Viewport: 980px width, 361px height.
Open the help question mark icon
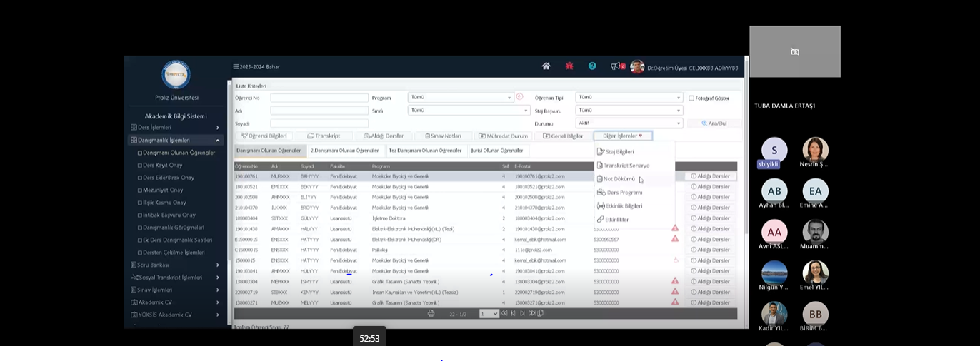592,66
